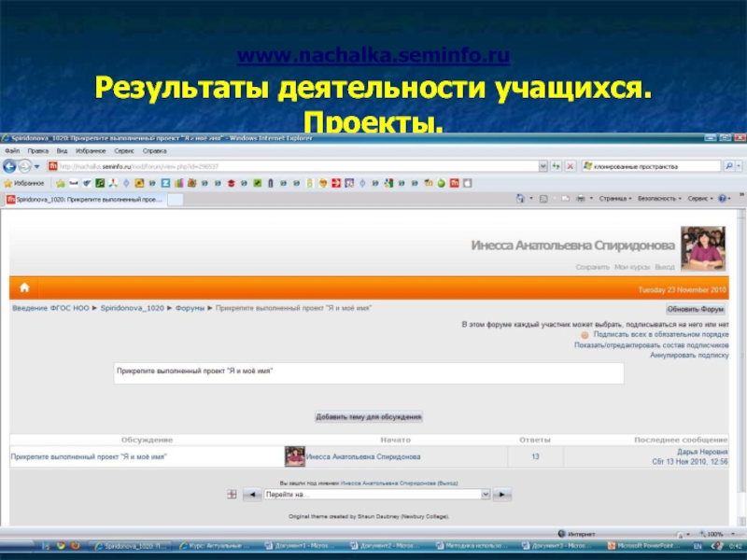Viewport: 747px width, 560px height.
Task: Open Показать/отредактировать состав подписчиков
Action: 651,344
